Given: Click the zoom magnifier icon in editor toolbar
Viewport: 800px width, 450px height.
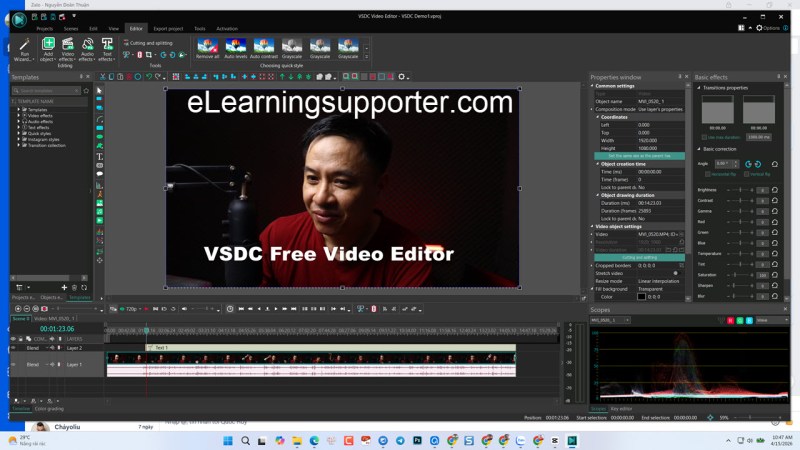Looking at the screenshot, I should tap(346, 77).
